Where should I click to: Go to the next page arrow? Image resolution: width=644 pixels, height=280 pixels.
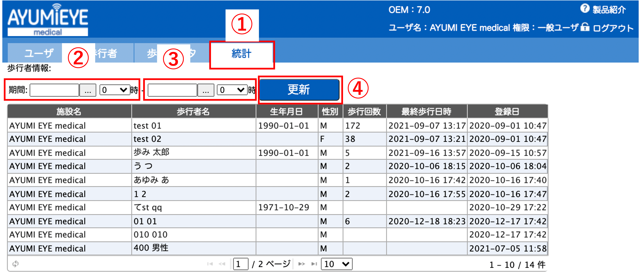(x=302, y=264)
